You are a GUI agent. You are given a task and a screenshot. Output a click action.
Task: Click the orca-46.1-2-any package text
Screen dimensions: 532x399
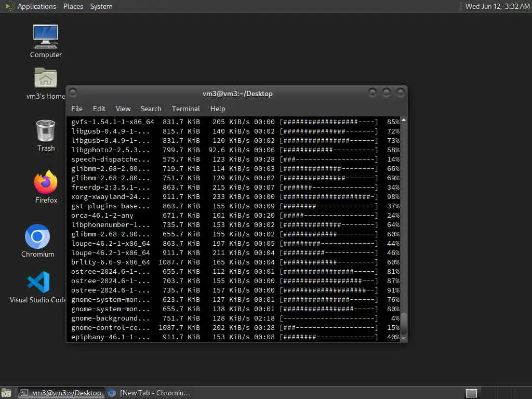[102, 216]
